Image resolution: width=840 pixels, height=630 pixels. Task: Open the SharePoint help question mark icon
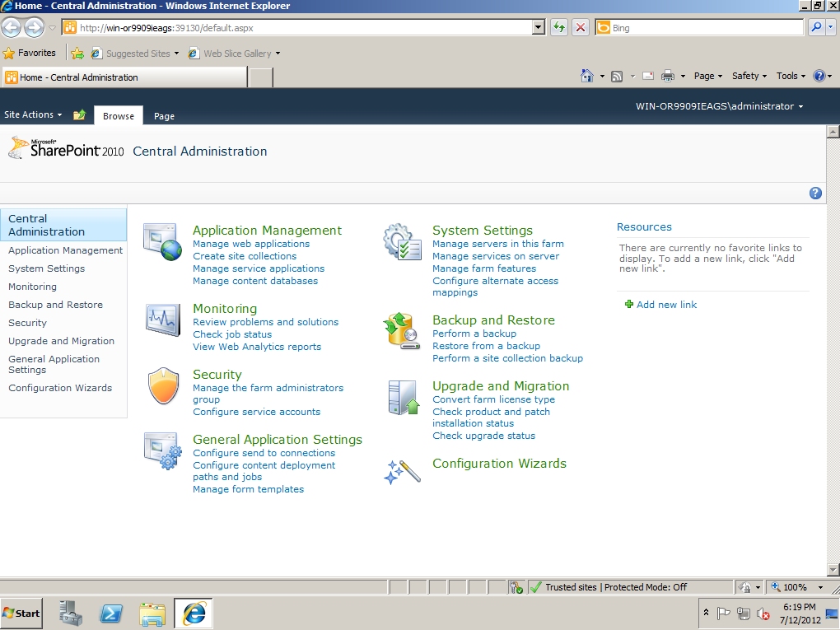click(x=815, y=194)
